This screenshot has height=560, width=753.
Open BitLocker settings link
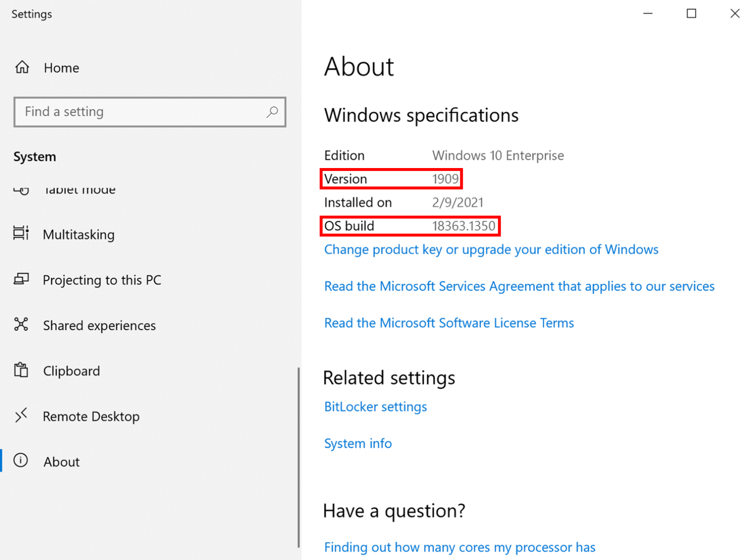click(x=376, y=407)
